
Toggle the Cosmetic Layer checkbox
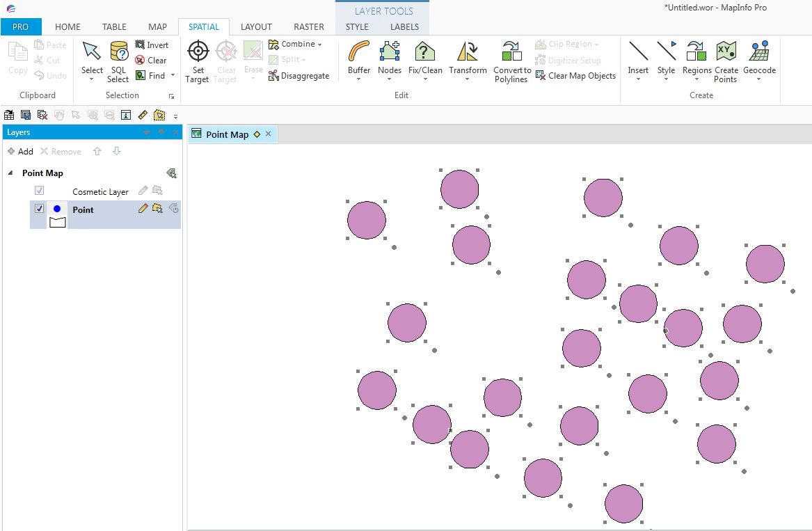point(40,191)
